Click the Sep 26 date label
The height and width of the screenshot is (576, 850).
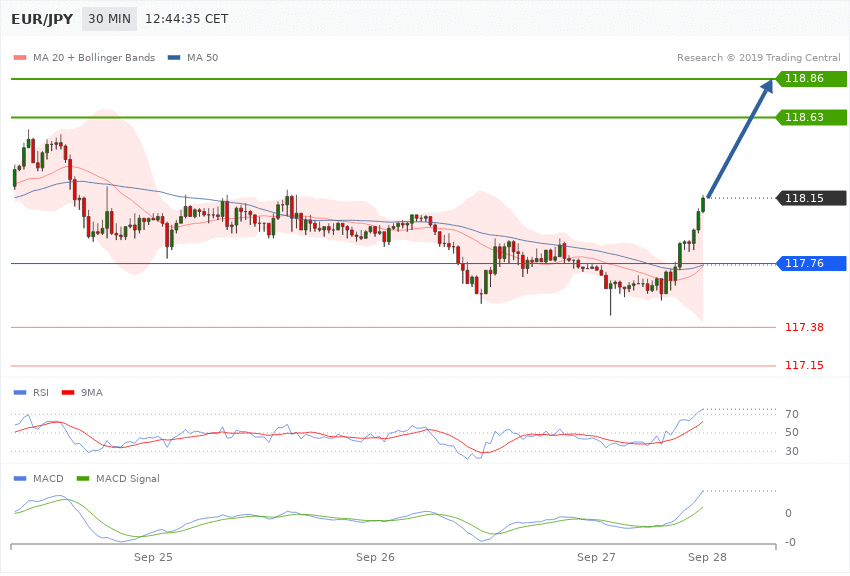tap(375, 557)
